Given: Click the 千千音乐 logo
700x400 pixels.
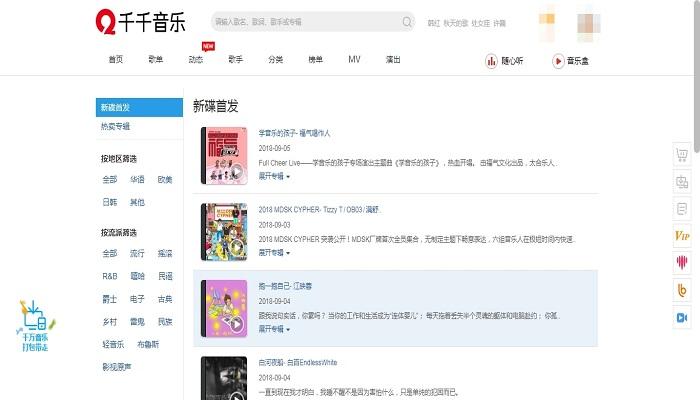Looking at the screenshot, I should click(x=141, y=22).
